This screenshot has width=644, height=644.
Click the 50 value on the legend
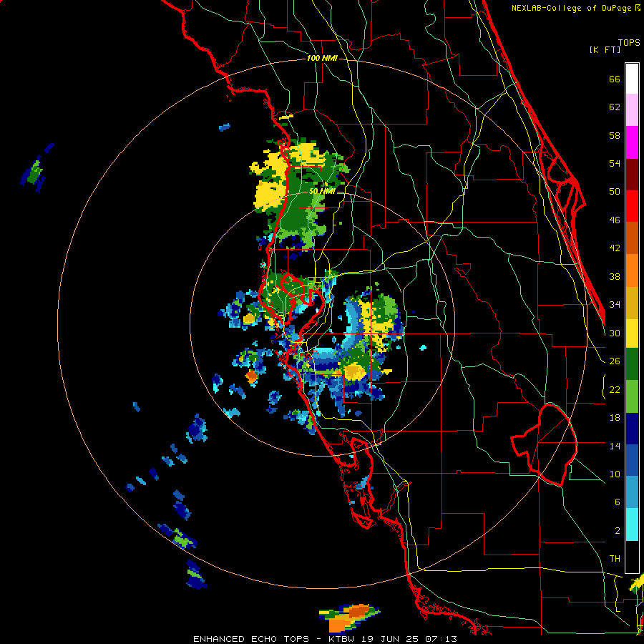[615, 192]
